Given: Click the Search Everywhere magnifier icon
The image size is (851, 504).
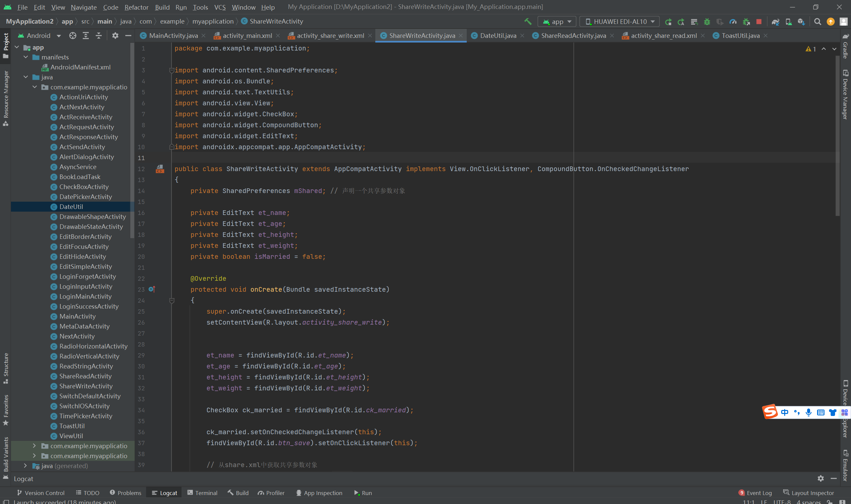Looking at the screenshot, I should [x=818, y=21].
